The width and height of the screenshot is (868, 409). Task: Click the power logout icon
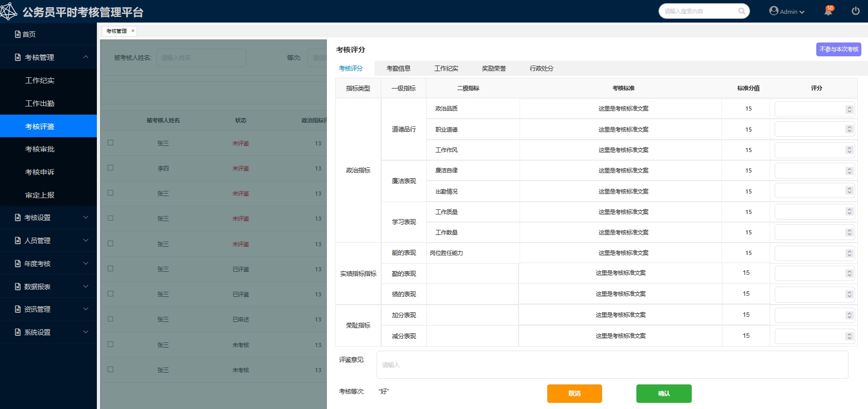coord(856,11)
